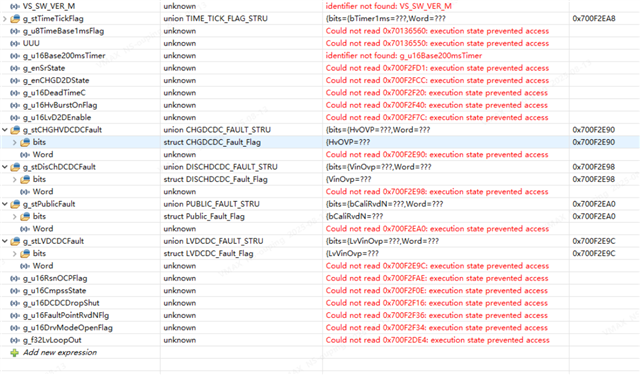640x375 pixels.
Task: Click the g_u16CmpssState variable icon
Action: click(x=15, y=291)
